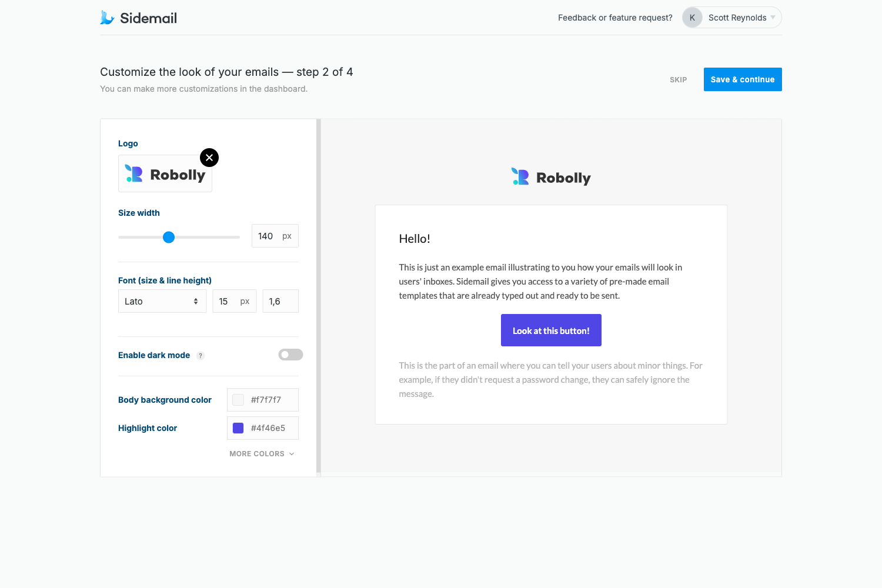Click the logo size width slider handle
Screen dimensions: 882x588
coord(169,237)
